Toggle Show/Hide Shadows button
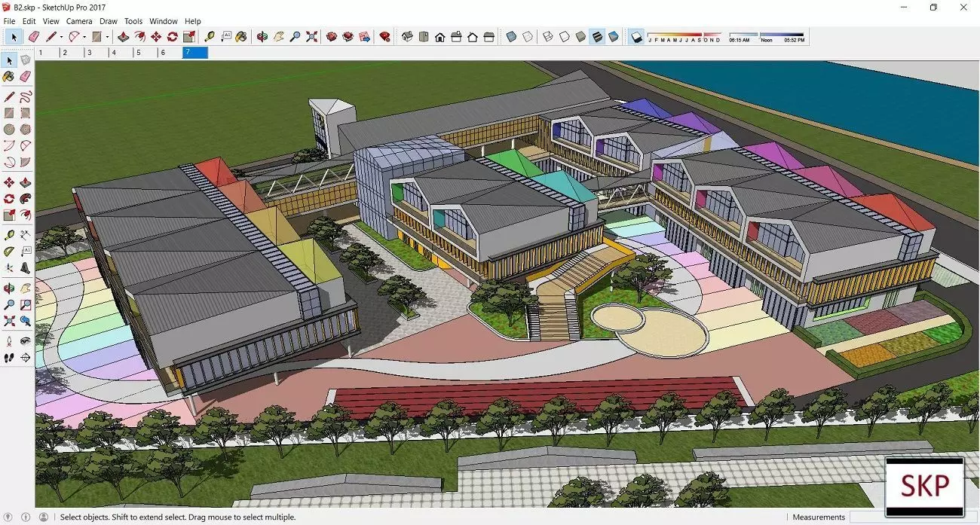This screenshot has width=980, height=525. point(637,36)
